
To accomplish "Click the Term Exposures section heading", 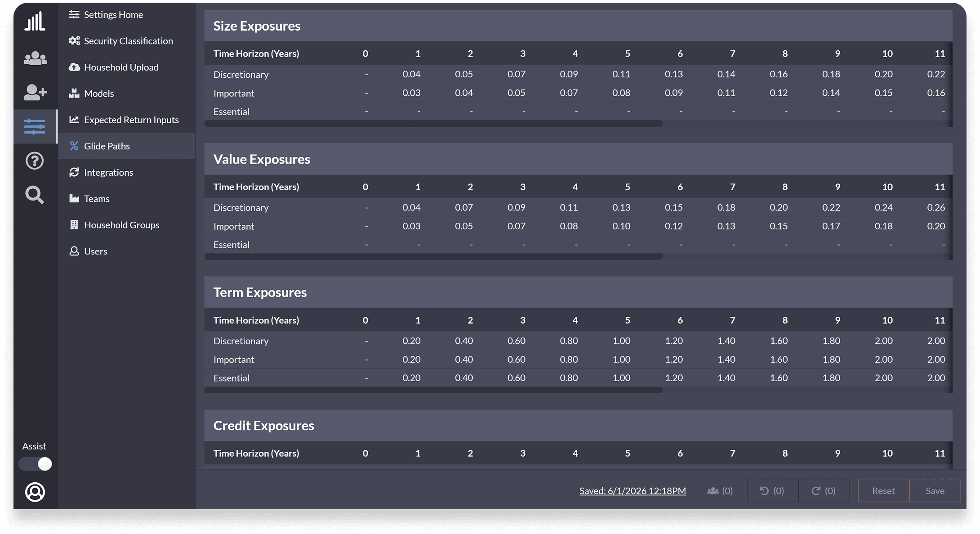I will tap(260, 293).
